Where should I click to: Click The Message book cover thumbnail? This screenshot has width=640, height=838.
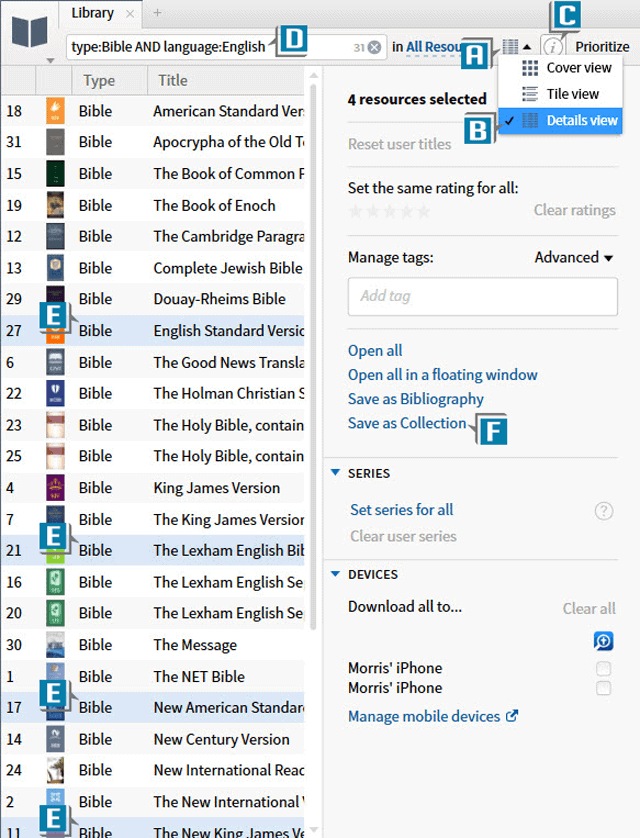pos(55,645)
